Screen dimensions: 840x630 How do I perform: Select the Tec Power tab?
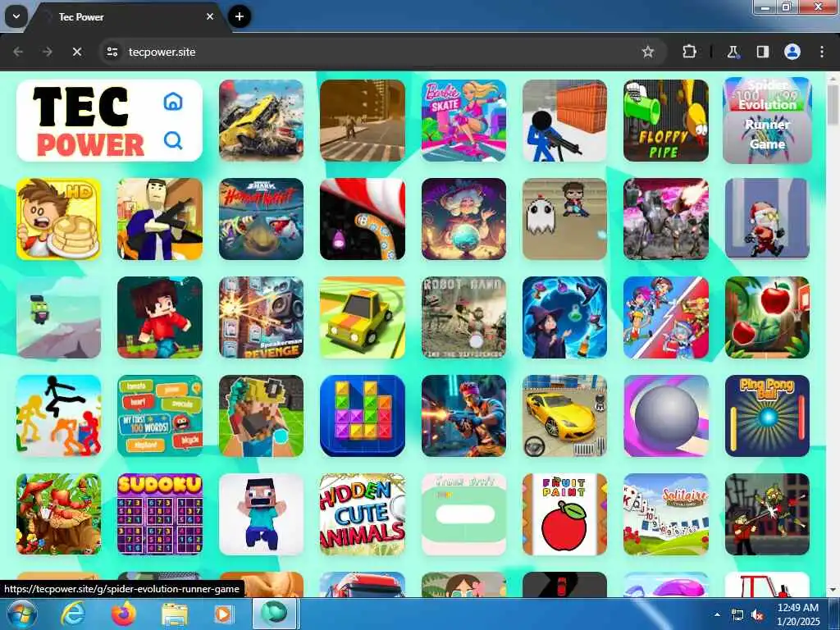pos(129,17)
